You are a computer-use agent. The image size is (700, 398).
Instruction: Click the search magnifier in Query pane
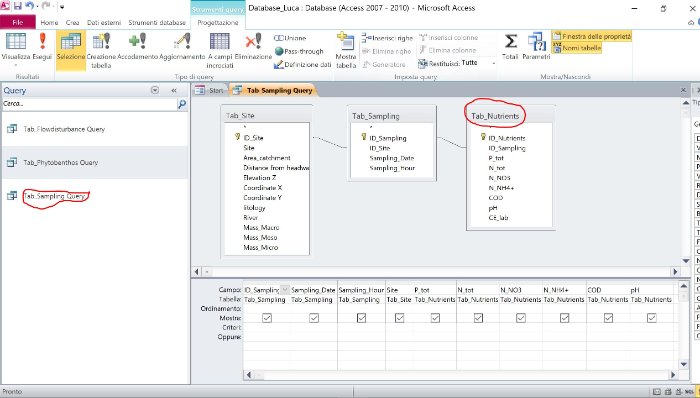click(x=182, y=104)
